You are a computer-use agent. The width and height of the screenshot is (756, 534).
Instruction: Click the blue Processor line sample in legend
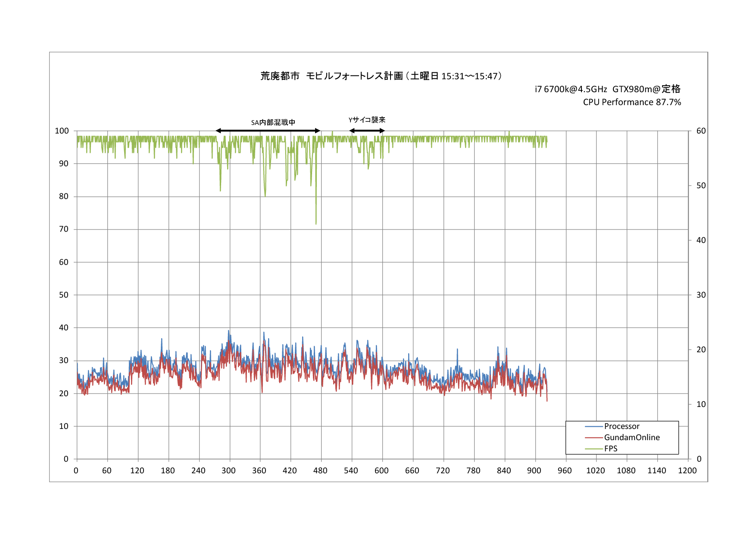click(x=594, y=427)
